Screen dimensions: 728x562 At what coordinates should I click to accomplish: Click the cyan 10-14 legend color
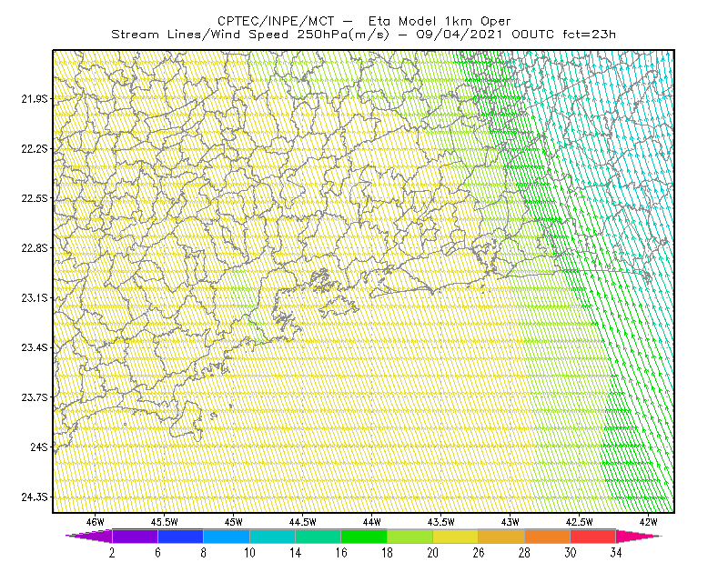point(272,536)
